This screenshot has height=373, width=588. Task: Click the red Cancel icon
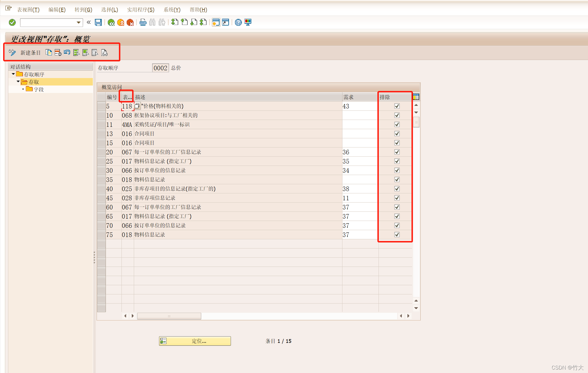[130, 22]
